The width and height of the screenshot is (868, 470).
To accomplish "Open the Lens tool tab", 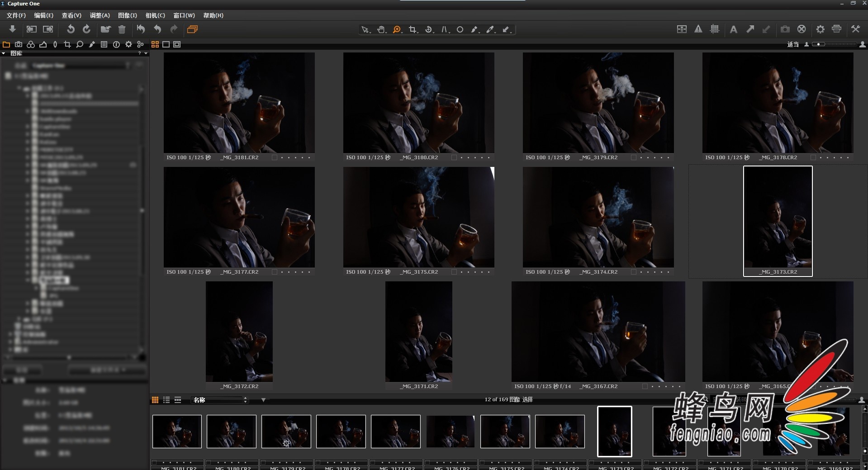I will pos(55,44).
